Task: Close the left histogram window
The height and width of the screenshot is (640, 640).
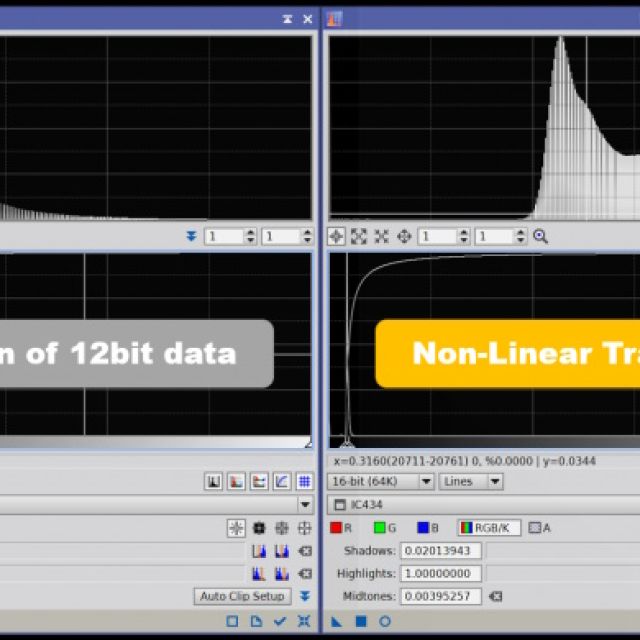Action: [x=308, y=19]
